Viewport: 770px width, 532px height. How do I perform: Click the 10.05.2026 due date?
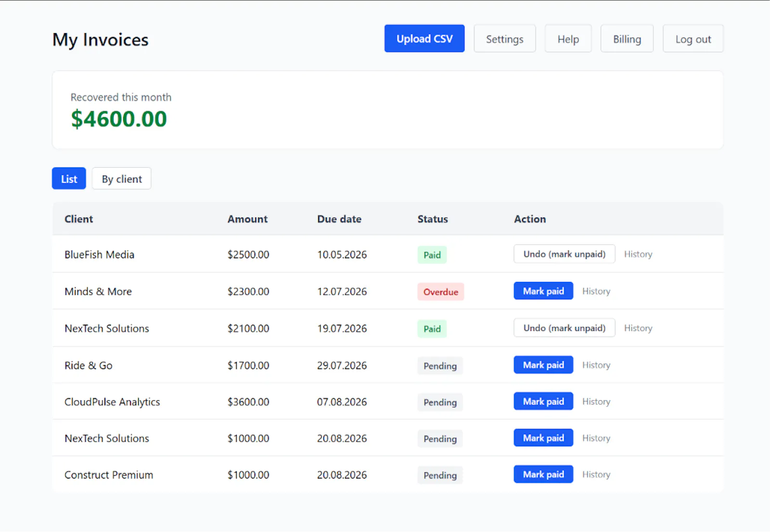coord(342,254)
